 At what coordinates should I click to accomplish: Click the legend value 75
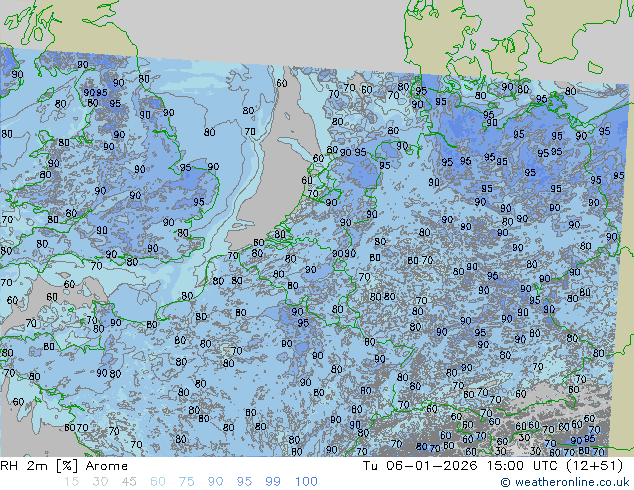186,482
